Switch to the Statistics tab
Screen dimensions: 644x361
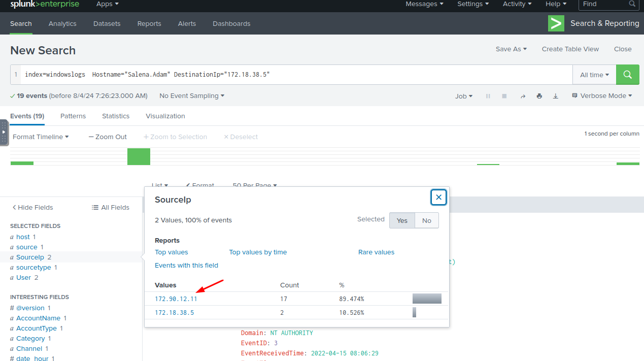[116, 116]
